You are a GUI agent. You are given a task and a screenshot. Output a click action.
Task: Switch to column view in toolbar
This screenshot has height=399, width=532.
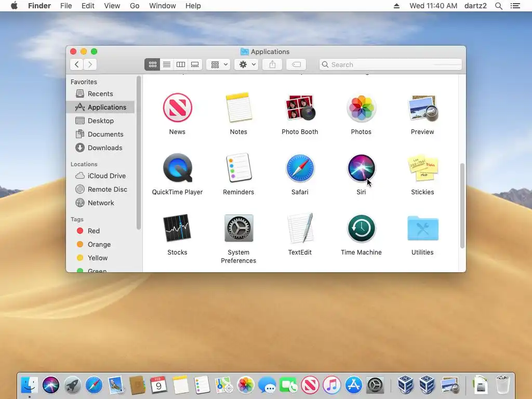click(181, 64)
